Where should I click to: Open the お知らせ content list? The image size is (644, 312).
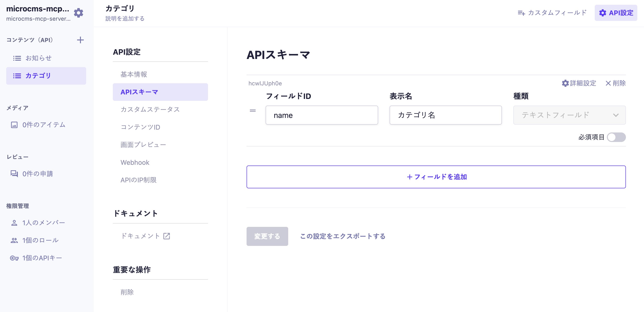tap(39, 58)
